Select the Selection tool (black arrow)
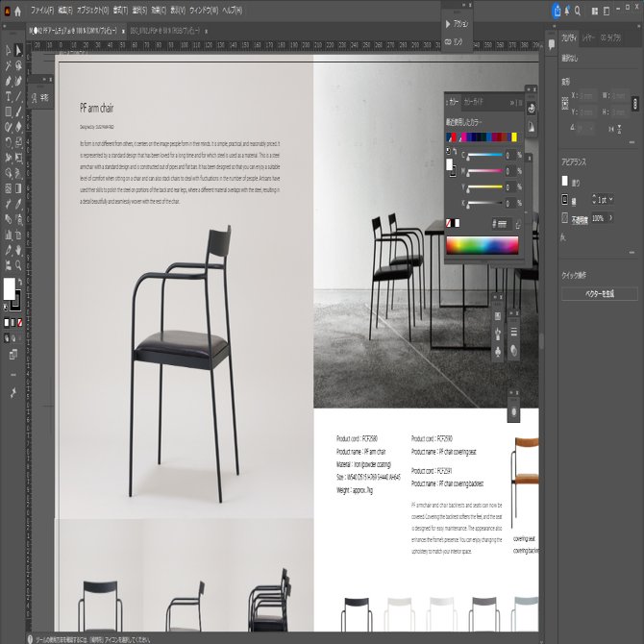 pyautogui.click(x=9, y=50)
